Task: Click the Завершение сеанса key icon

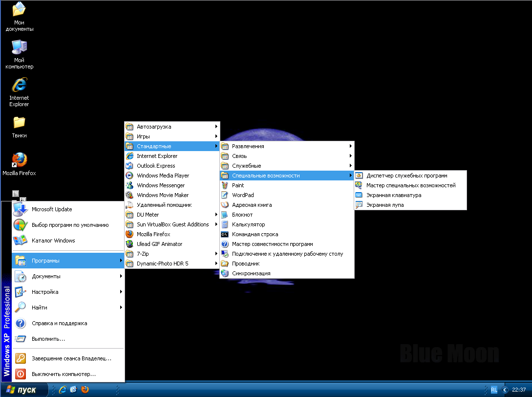Action: (21, 358)
